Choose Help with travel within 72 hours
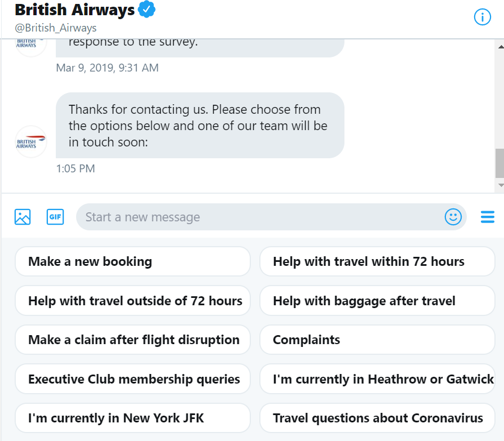 [x=377, y=261]
